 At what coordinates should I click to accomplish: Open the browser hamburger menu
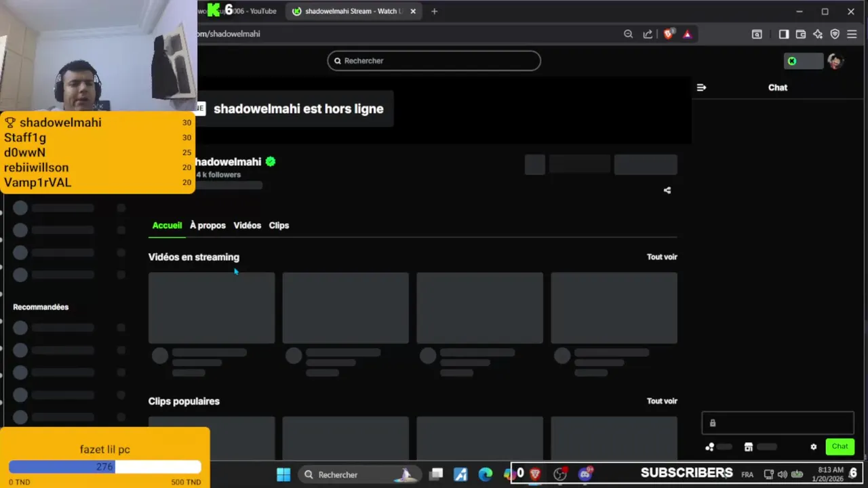click(852, 34)
